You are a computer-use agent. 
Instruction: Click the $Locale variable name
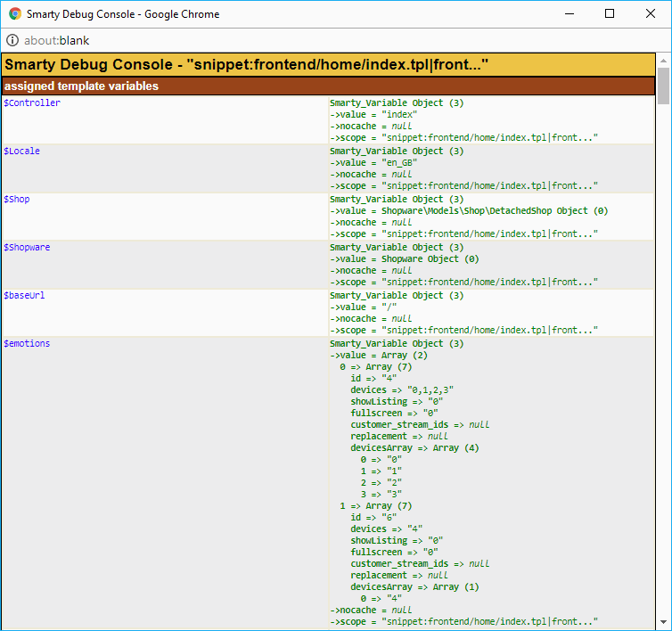click(x=22, y=152)
